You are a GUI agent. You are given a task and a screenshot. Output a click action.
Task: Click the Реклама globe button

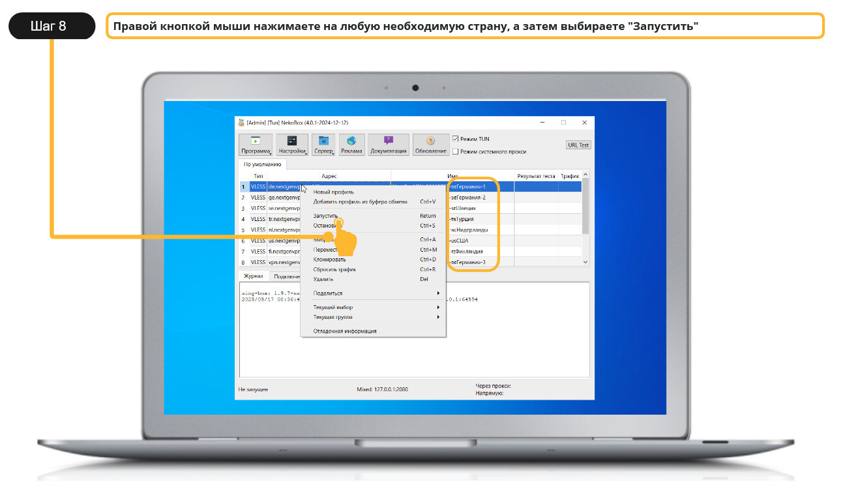351,145
